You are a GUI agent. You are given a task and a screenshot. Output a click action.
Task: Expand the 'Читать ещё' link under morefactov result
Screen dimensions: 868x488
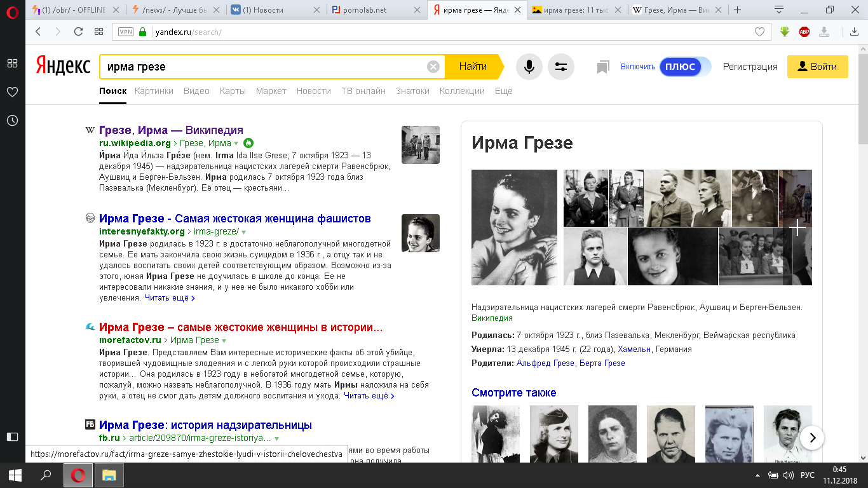point(369,396)
